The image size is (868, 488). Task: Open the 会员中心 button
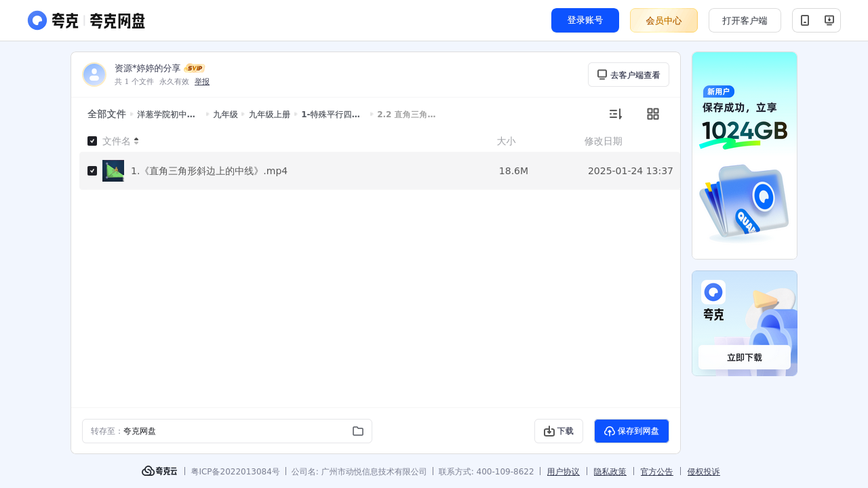point(664,20)
